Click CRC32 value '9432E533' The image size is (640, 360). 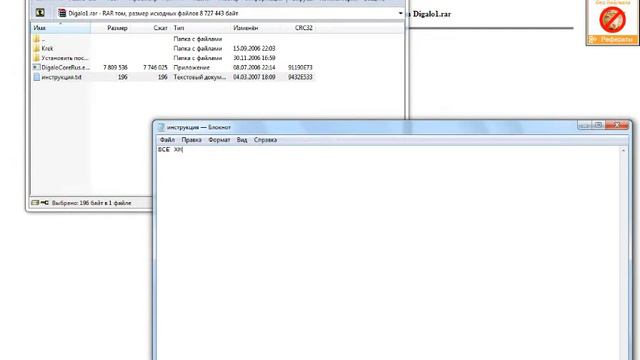coord(300,77)
